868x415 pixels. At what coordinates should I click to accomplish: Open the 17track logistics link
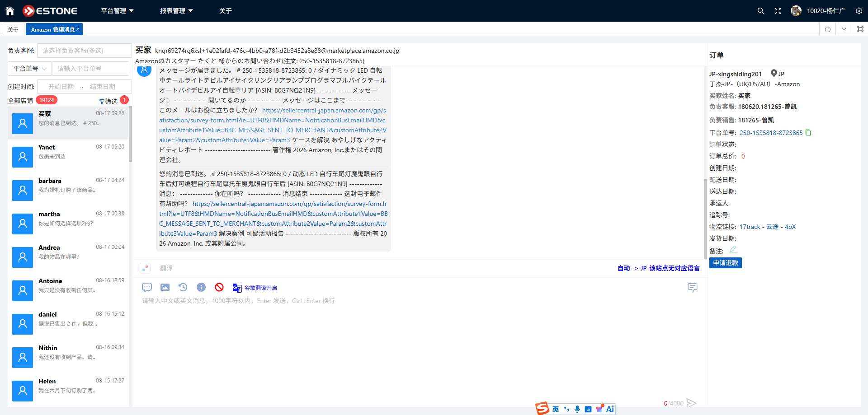[750, 227]
